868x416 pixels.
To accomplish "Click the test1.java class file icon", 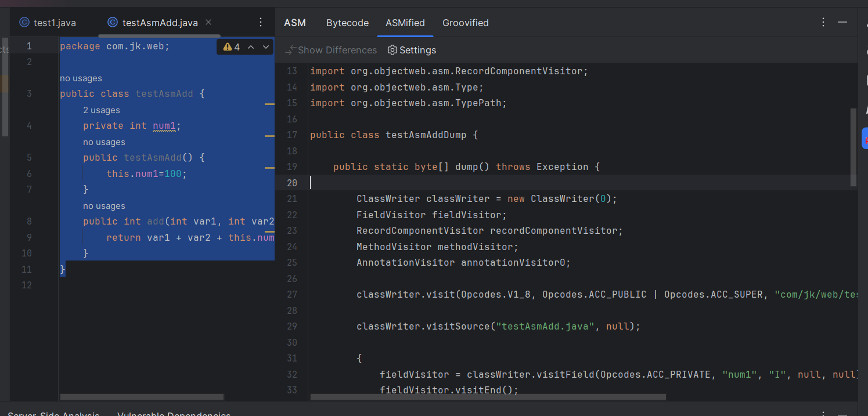I will coord(24,23).
